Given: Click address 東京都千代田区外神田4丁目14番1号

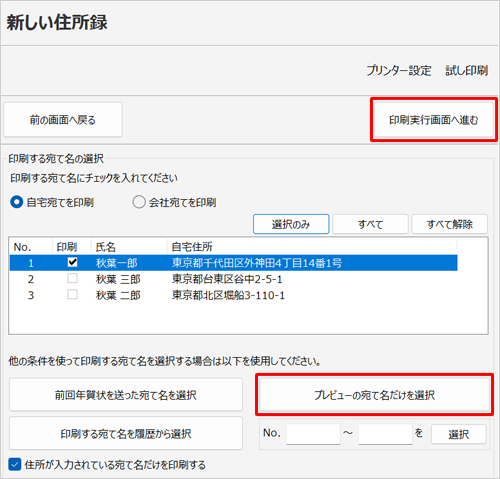Looking at the screenshot, I should (x=257, y=263).
